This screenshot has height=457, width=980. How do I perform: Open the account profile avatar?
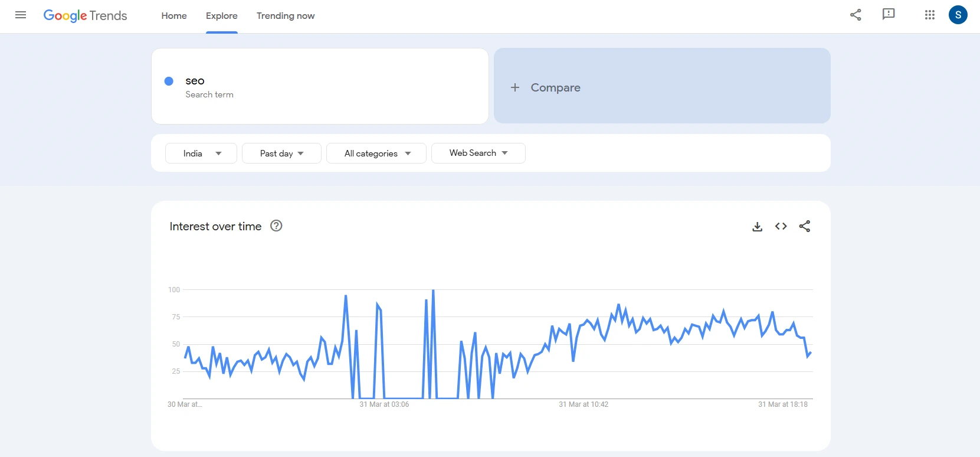click(958, 15)
